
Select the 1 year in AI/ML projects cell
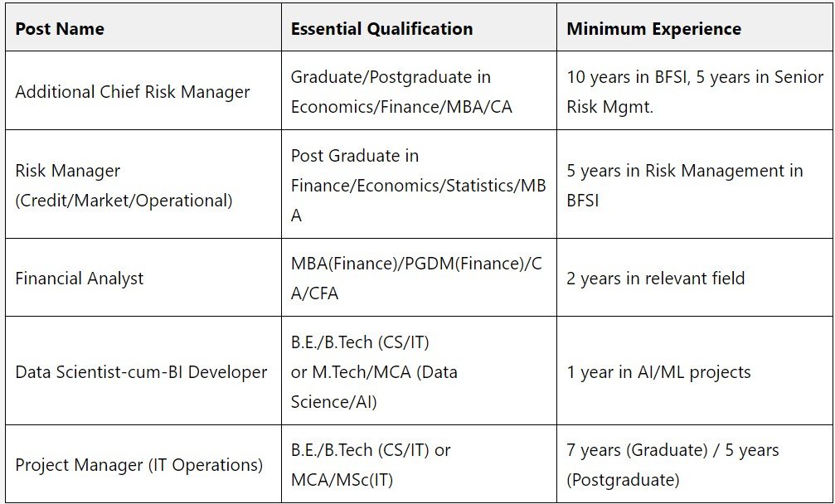click(658, 372)
